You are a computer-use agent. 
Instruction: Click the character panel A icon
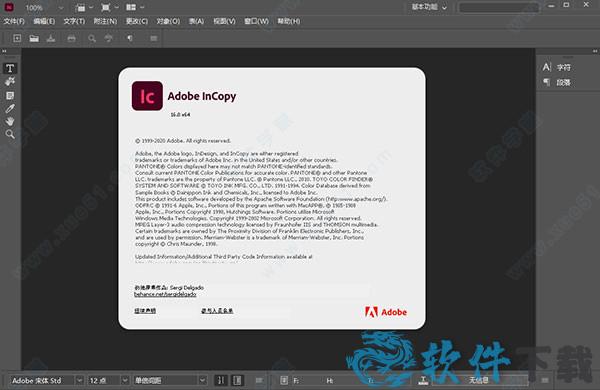tap(546, 67)
